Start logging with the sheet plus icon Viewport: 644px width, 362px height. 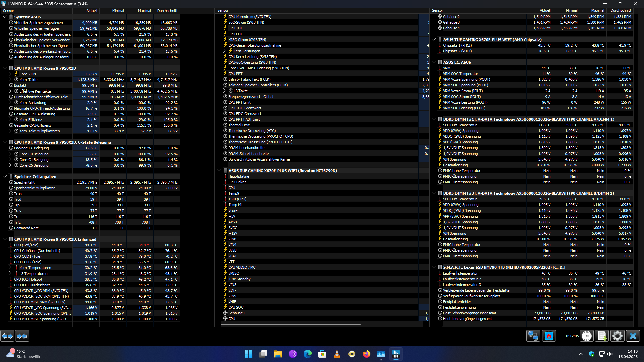click(x=602, y=336)
